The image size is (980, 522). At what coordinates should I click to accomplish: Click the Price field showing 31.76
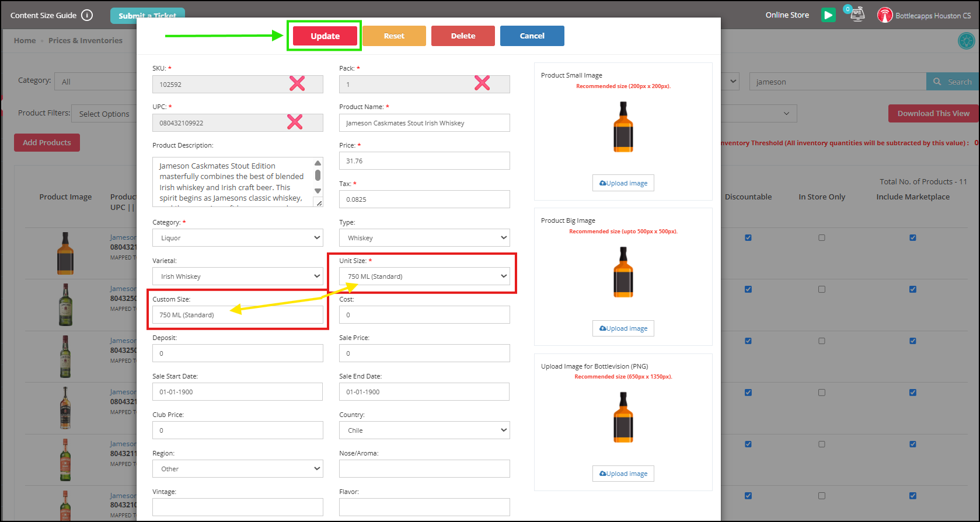(424, 161)
